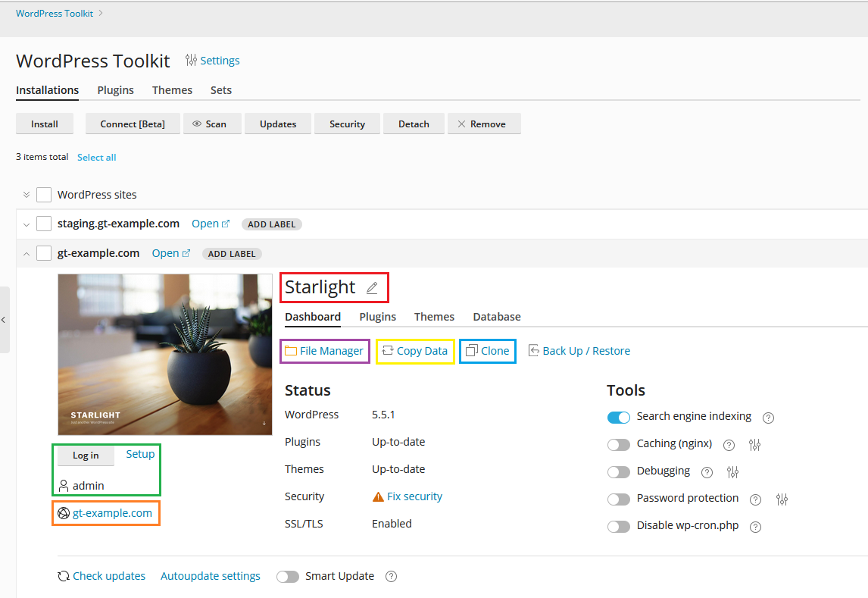Collapse the WordPress sites group double chevron
The image size is (868, 598).
pos(26,195)
